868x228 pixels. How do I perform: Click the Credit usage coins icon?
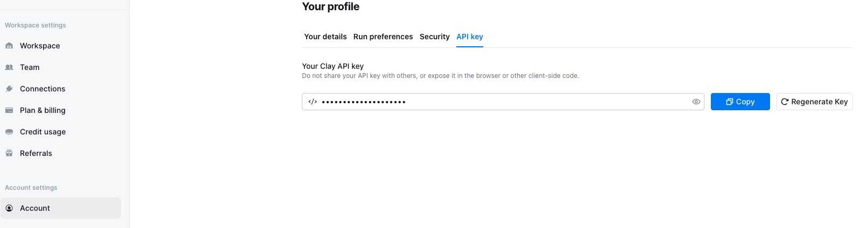point(9,132)
